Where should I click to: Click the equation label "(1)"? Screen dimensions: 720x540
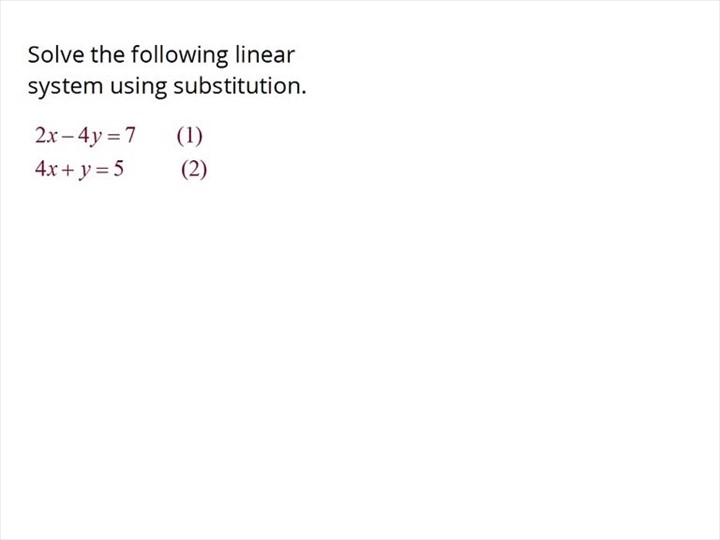[x=189, y=135]
